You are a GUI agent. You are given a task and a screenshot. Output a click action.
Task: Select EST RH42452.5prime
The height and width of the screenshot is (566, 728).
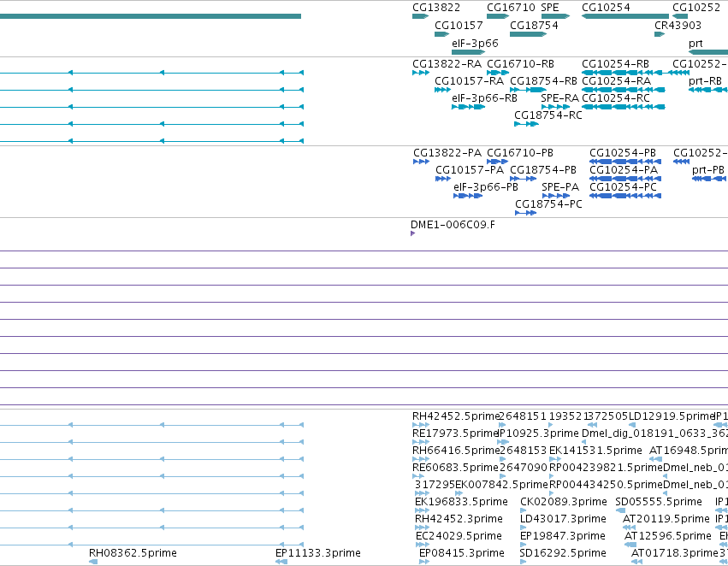(x=421, y=425)
